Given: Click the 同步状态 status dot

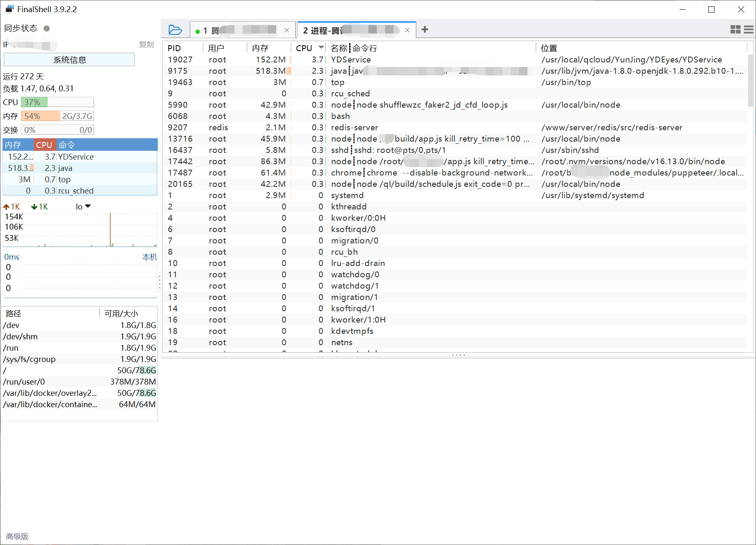Looking at the screenshot, I should click(x=46, y=28).
